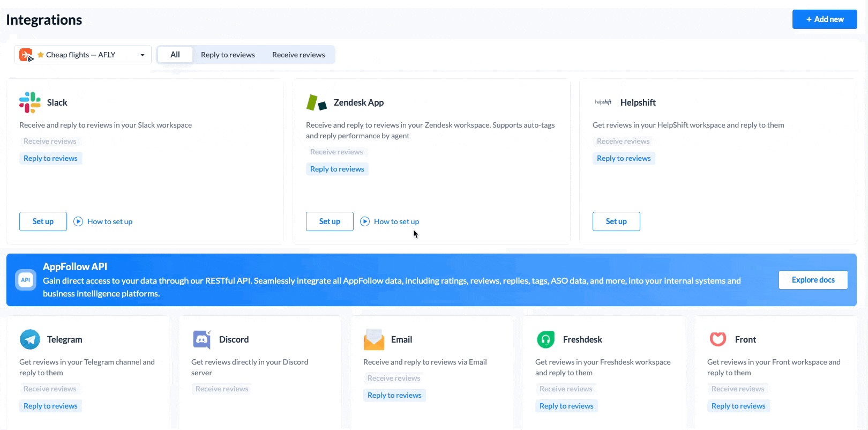Open Slack How to set up link
Image resolution: width=868 pixels, height=430 pixels.
[110, 221]
